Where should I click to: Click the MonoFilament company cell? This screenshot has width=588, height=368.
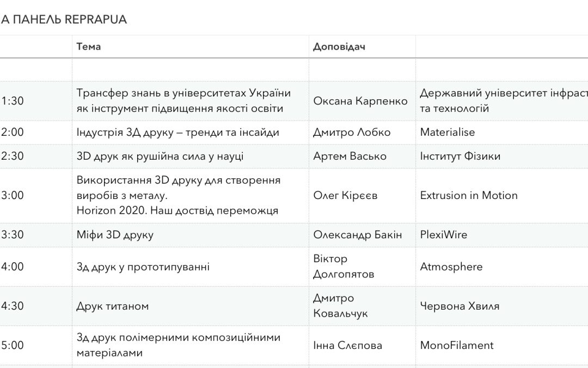click(457, 345)
